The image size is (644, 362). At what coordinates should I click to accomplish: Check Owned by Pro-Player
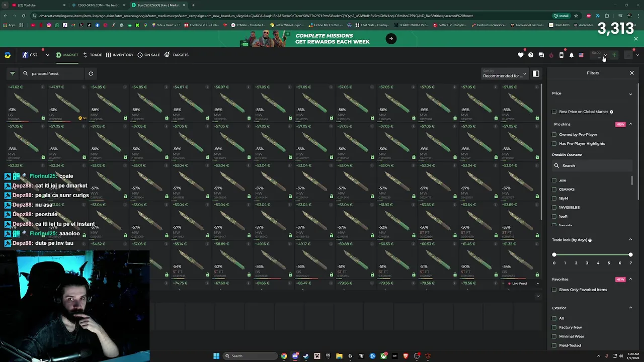(x=554, y=134)
